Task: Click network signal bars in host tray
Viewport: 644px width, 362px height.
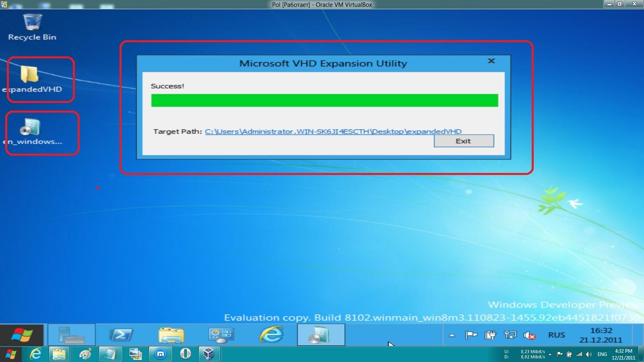Action: pos(579,354)
